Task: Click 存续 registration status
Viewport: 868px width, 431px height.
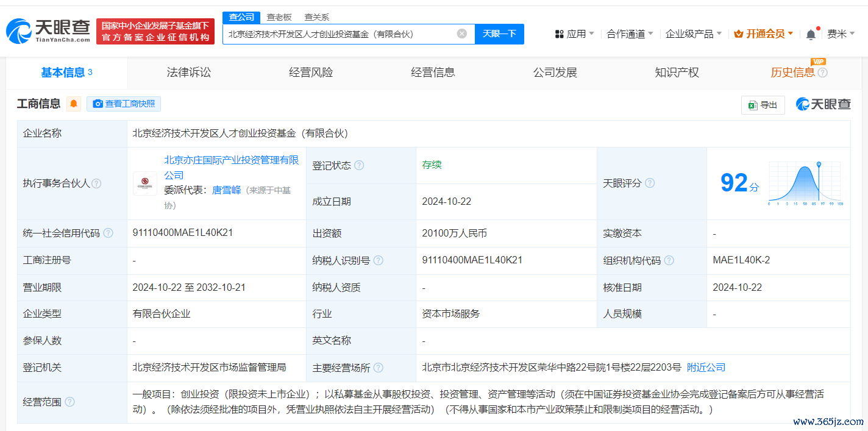Action: 432,165
